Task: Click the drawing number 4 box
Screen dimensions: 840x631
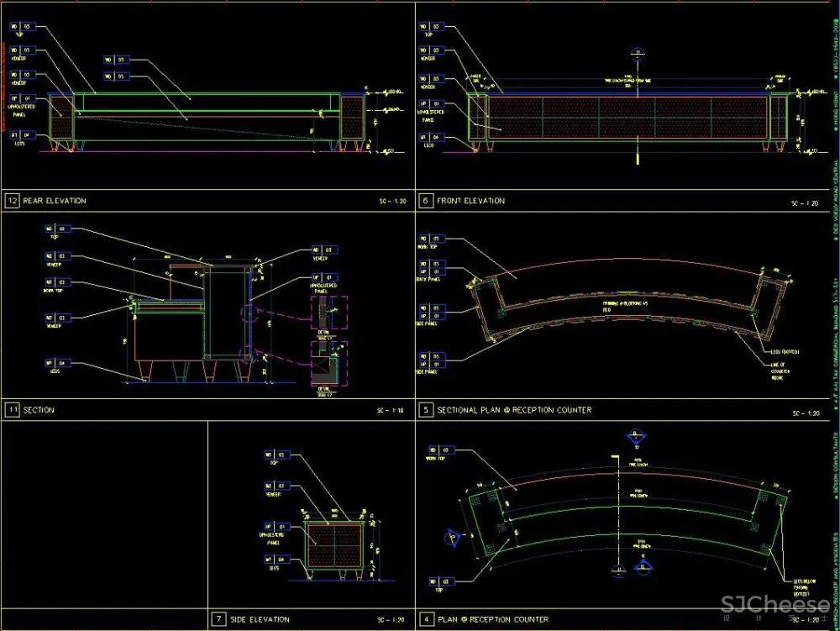Action: point(427,619)
